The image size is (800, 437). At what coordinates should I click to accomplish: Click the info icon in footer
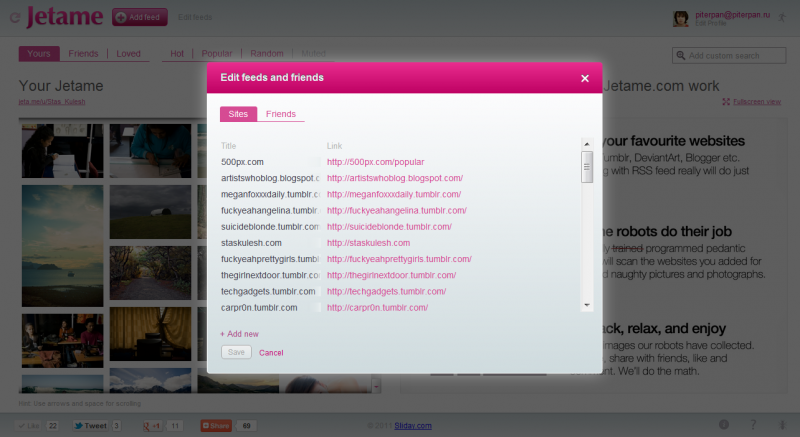coord(723,424)
